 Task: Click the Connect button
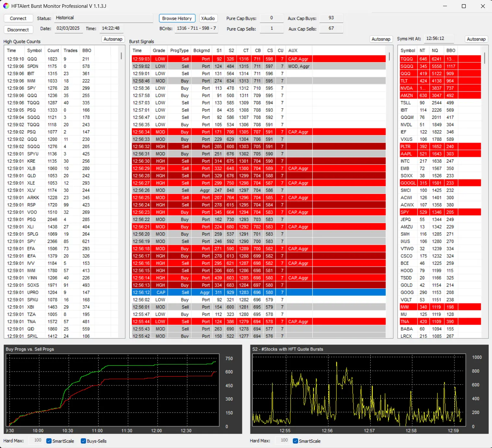(18, 18)
